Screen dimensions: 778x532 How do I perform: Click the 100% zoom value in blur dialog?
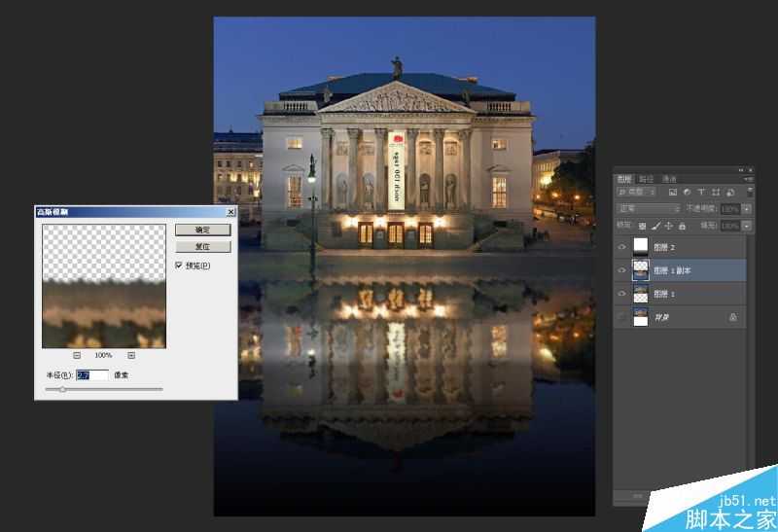103,355
